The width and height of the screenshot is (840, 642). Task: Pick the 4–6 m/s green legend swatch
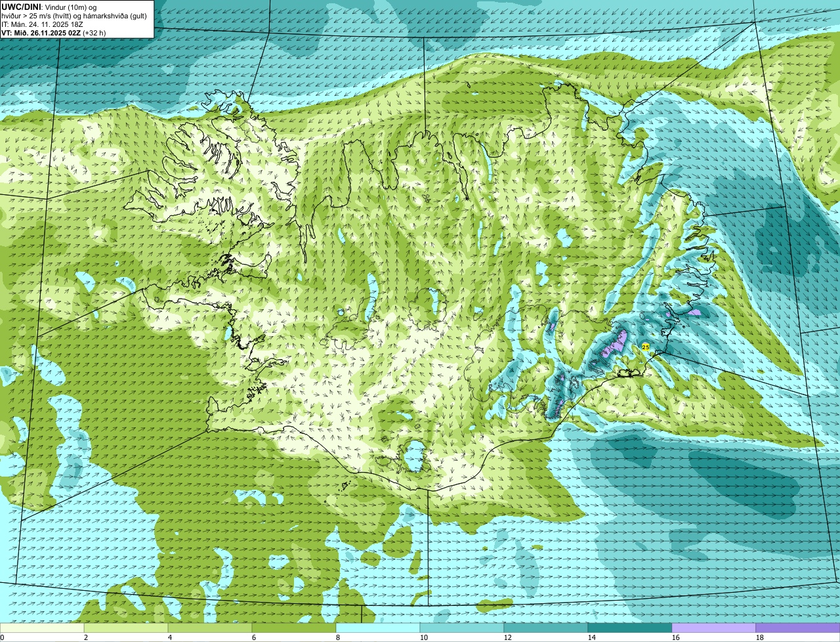pyautogui.click(x=210, y=628)
